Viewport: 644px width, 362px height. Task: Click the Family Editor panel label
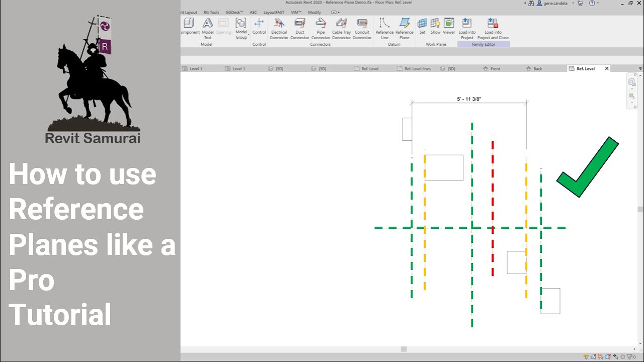pos(484,44)
